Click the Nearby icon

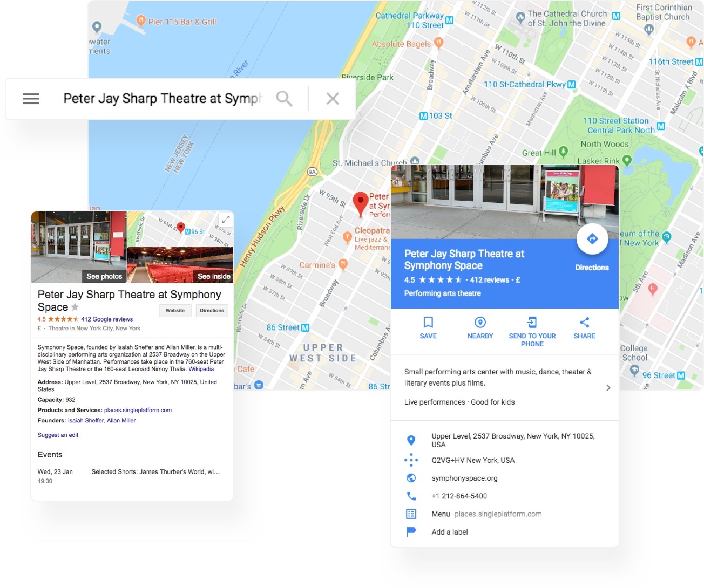point(480,322)
